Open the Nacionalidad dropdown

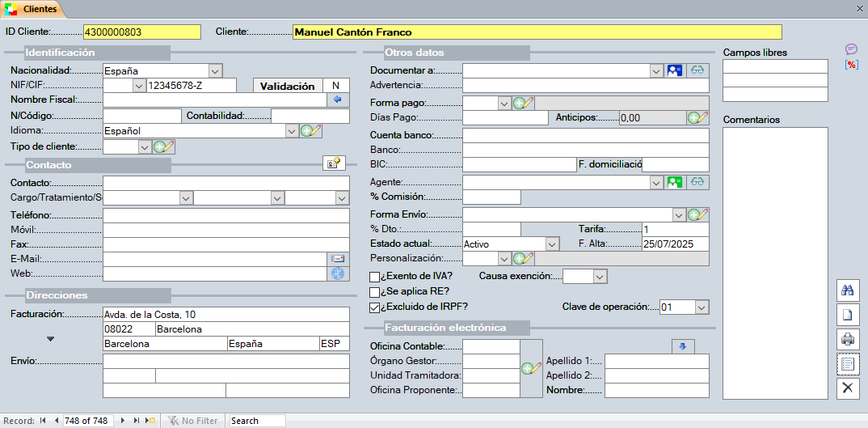tap(215, 70)
